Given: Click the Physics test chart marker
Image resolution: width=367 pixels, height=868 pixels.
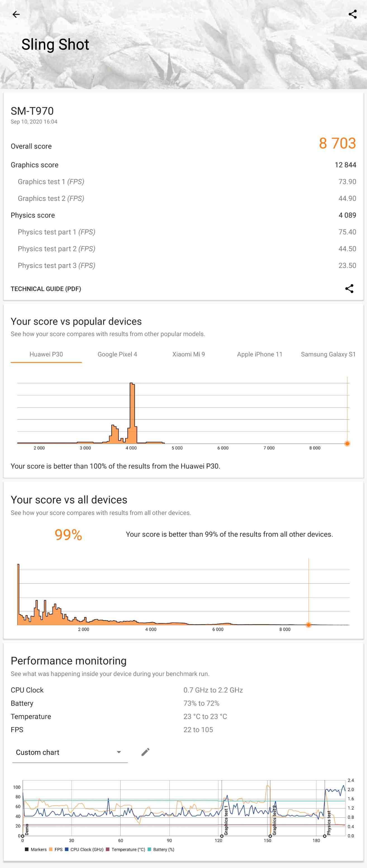Looking at the screenshot, I should pos(325,836).
